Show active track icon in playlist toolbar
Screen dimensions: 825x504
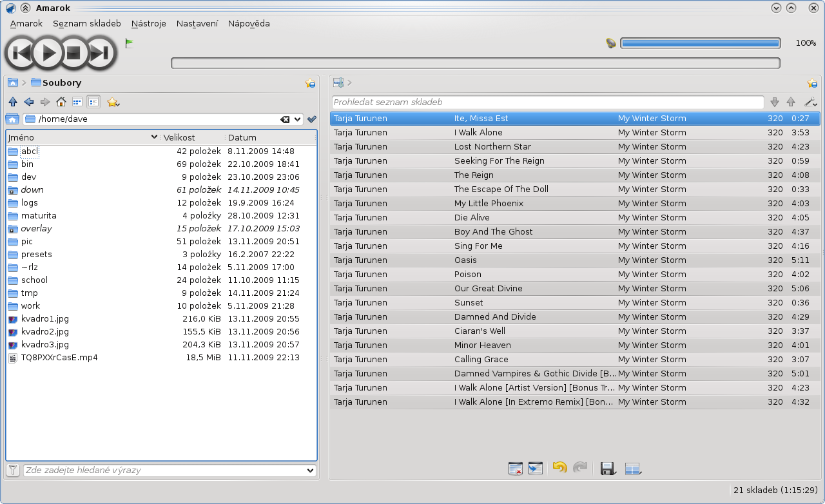click(x=536, y=469)
